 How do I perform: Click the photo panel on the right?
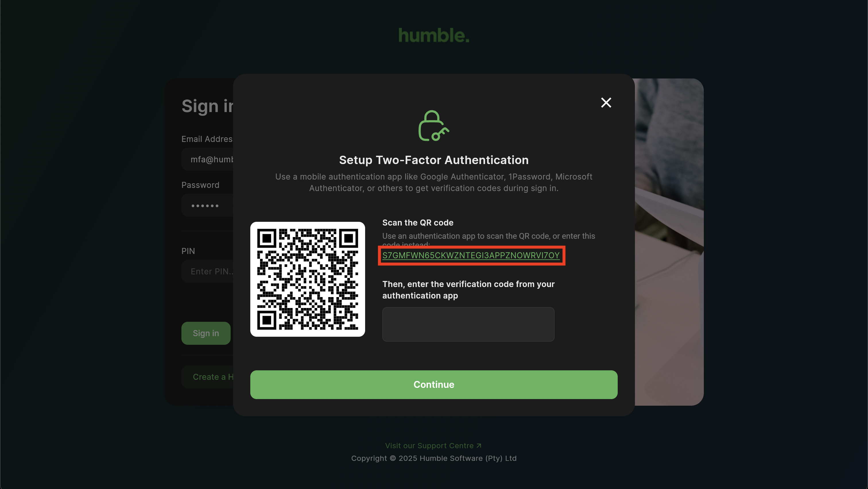click(x=669, y=242)
